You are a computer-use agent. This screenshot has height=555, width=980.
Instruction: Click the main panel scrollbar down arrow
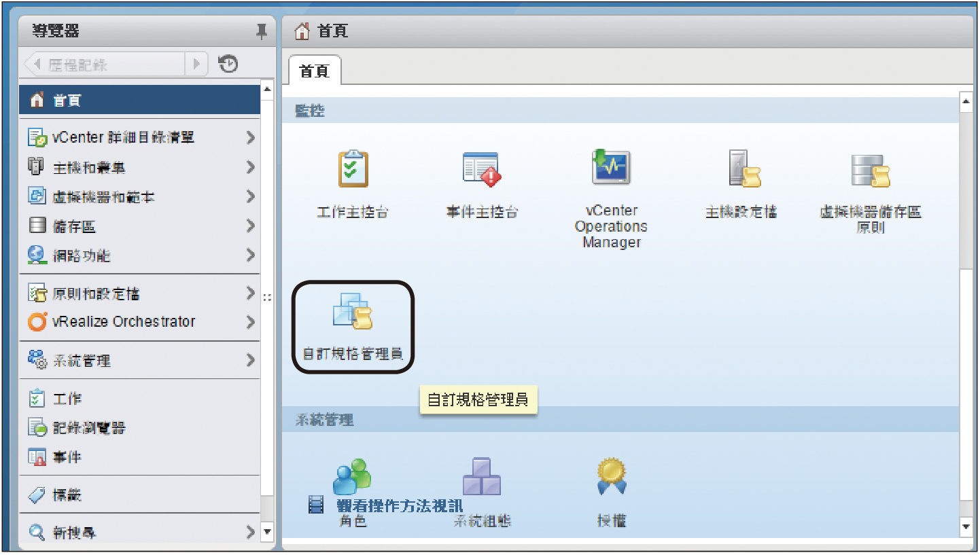[966, 526]
